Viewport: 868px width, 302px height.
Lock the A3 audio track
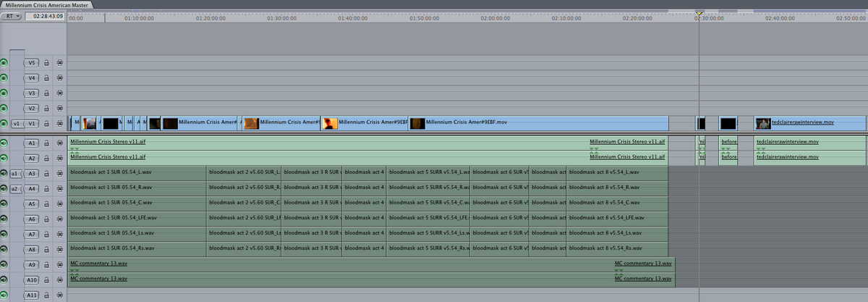click(x=46, y=174)
